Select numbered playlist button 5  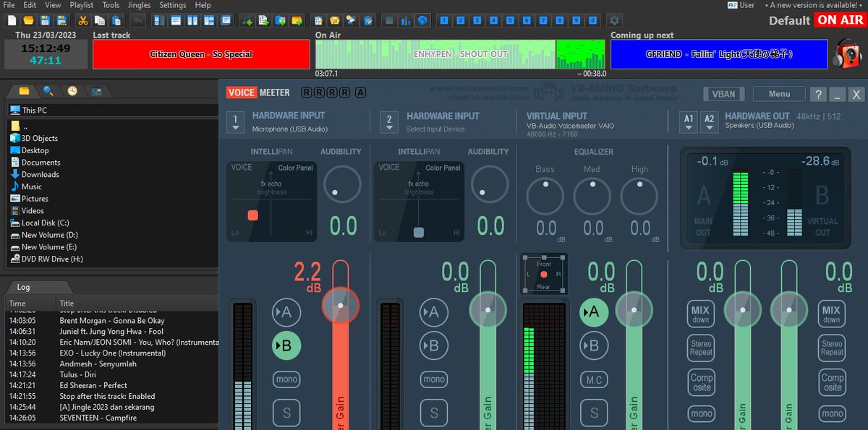[x=511, y=20]
